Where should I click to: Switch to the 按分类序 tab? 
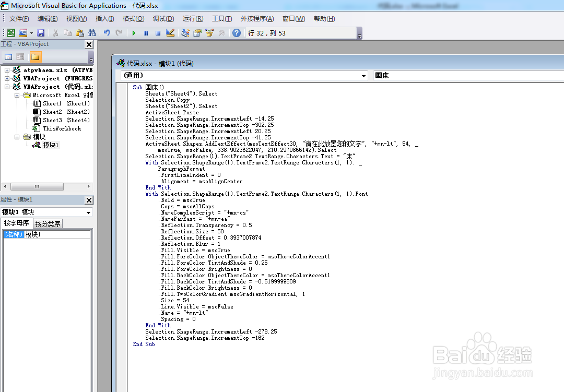[x=48, y=224]
